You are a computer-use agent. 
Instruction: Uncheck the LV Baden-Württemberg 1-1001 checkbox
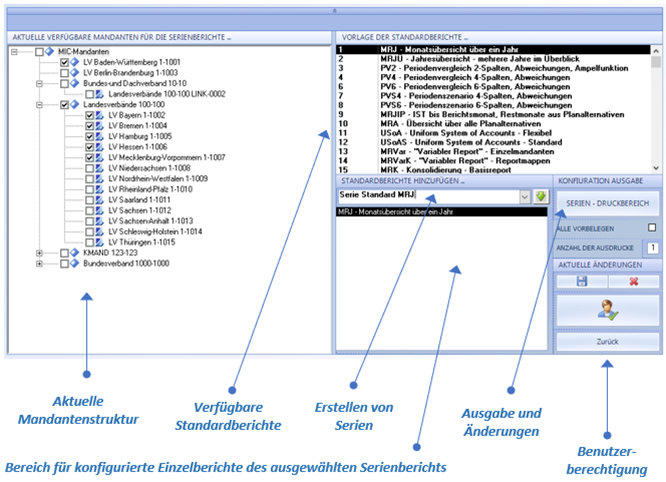click(x=64, y=62)
